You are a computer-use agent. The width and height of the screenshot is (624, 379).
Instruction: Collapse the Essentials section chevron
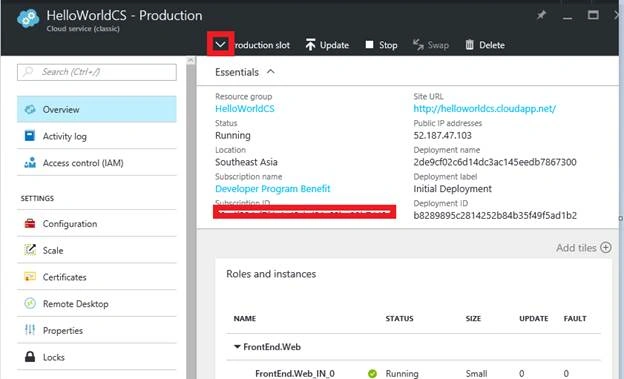(x=271, y=72)
